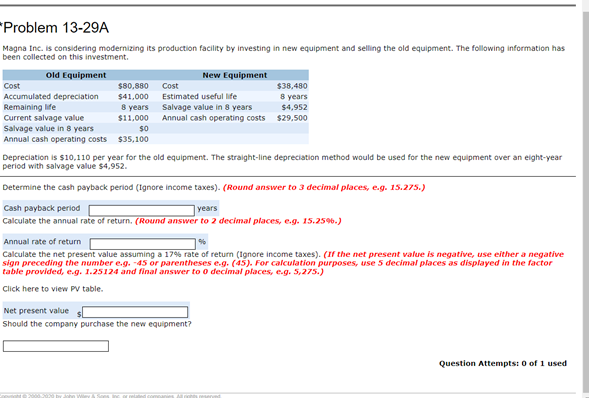Click the 'Round answer to 3 decimal places' hint
This screenshot has height=398, width=589.
click(324, 187)
